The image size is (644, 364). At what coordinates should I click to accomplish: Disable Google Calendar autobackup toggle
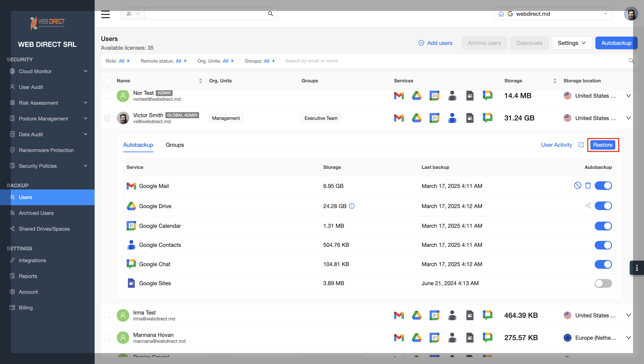(603, 226)
